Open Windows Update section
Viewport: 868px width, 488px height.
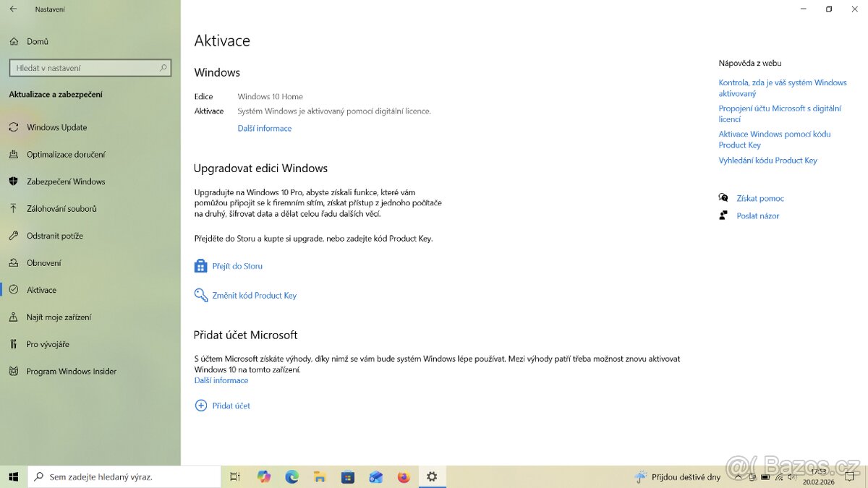pos(56,127)
